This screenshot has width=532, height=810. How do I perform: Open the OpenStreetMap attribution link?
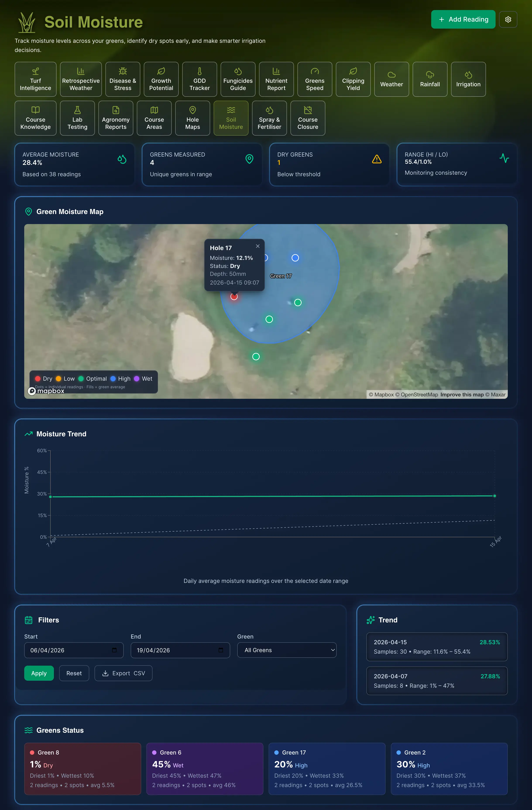417,395
